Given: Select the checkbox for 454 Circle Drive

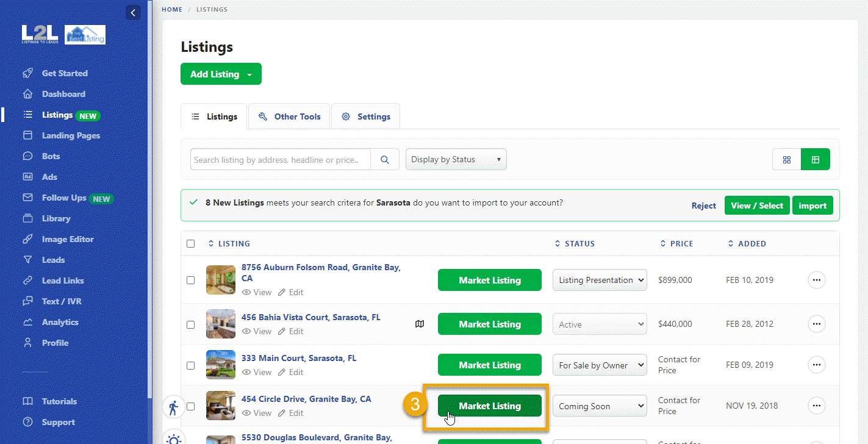Looking at the screenshot, I should [x=190, y=406].
